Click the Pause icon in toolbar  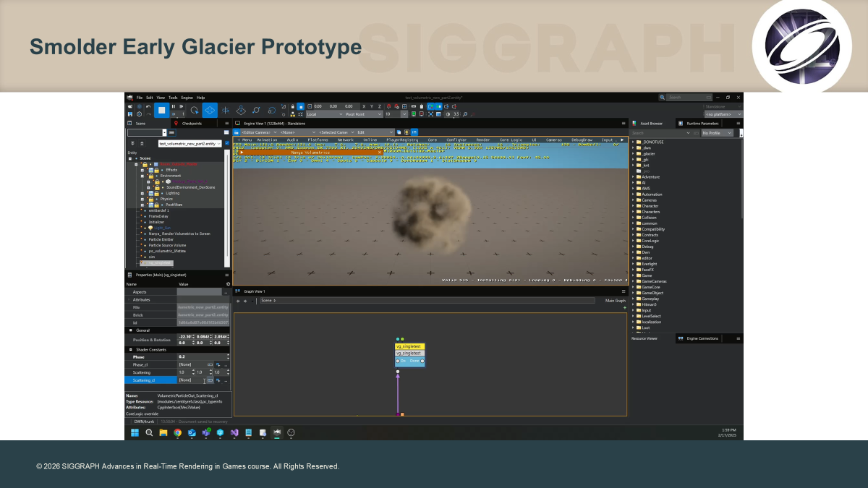(x=174, y=106)
